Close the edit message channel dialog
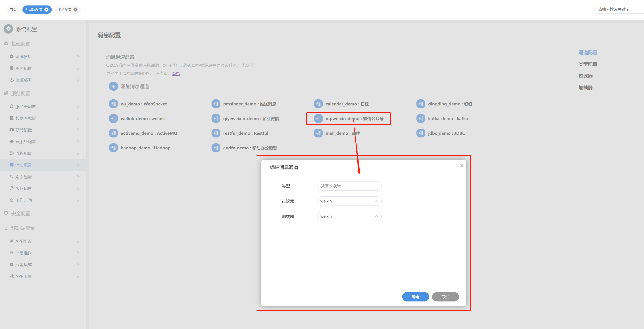Screen dimensions: 644x329 (462, 166)
